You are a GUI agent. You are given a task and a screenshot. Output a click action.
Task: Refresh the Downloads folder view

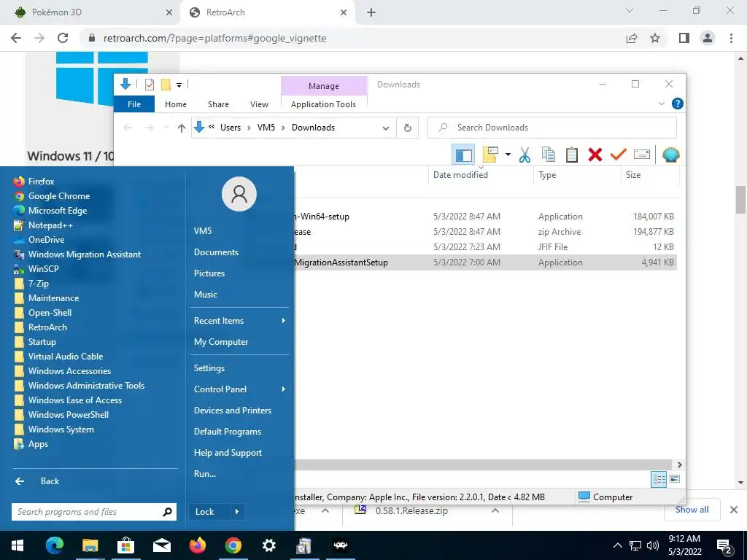407,128
